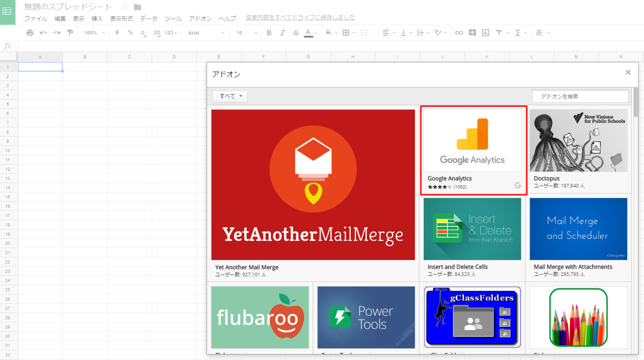The image size is (644, 360).
Task: Format cell as percent
Action: pyautogui.click(x=130, y=33)
